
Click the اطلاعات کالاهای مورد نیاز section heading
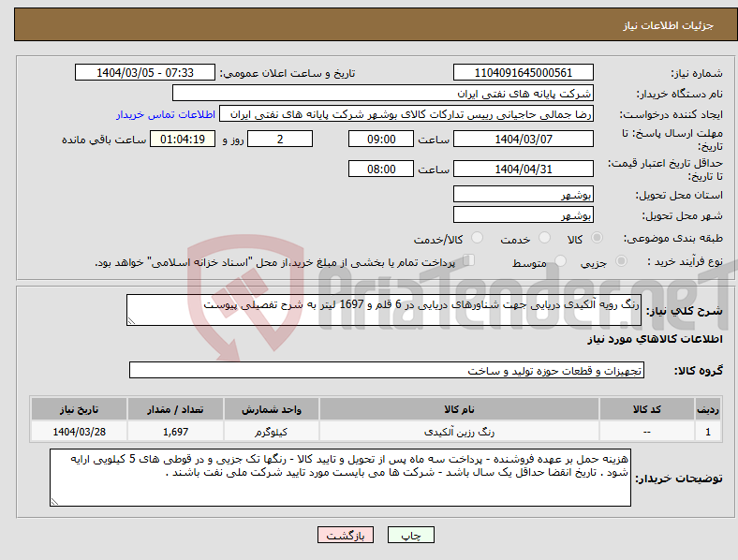point(655,339)
